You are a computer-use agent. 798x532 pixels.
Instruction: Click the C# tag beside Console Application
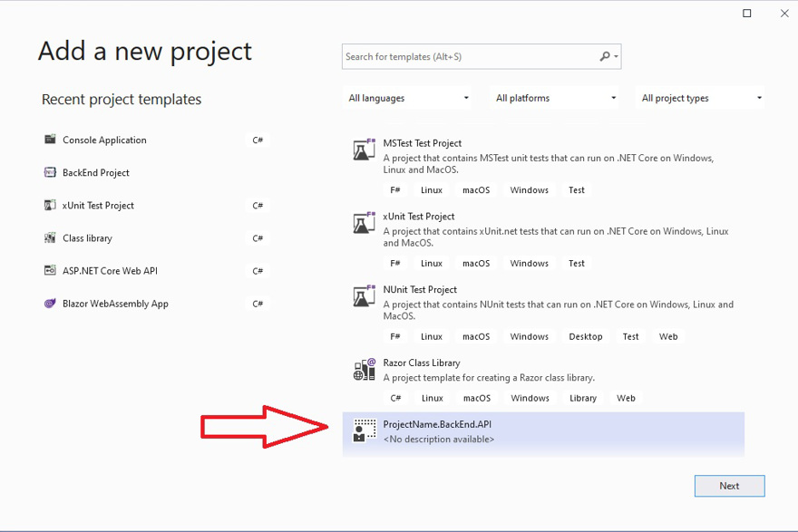pos(258,140)
